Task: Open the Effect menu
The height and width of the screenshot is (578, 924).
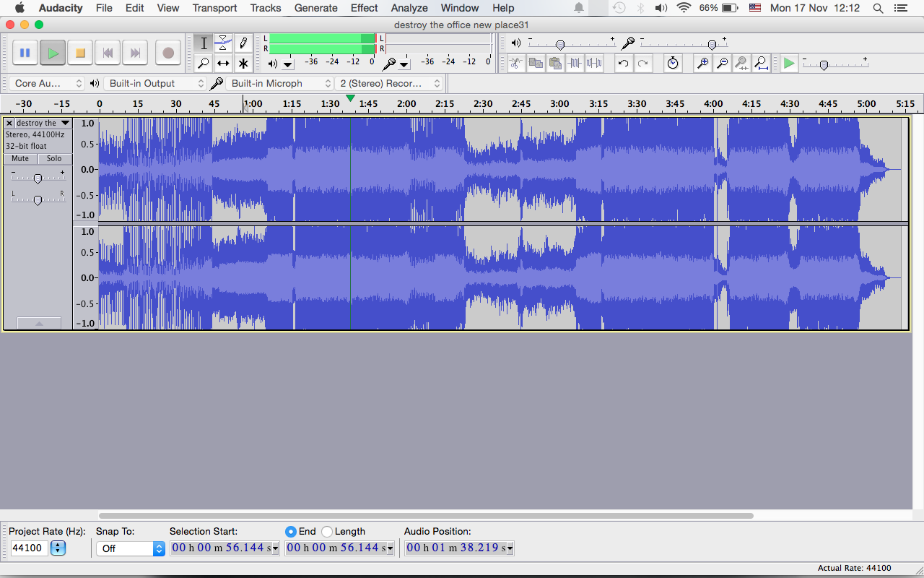Action: [365, 8]
